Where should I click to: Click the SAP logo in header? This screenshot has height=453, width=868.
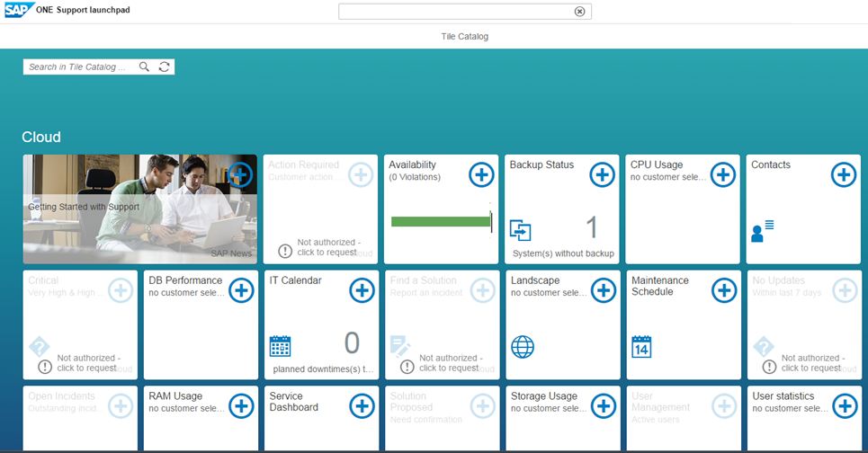[x=16, y=10]
